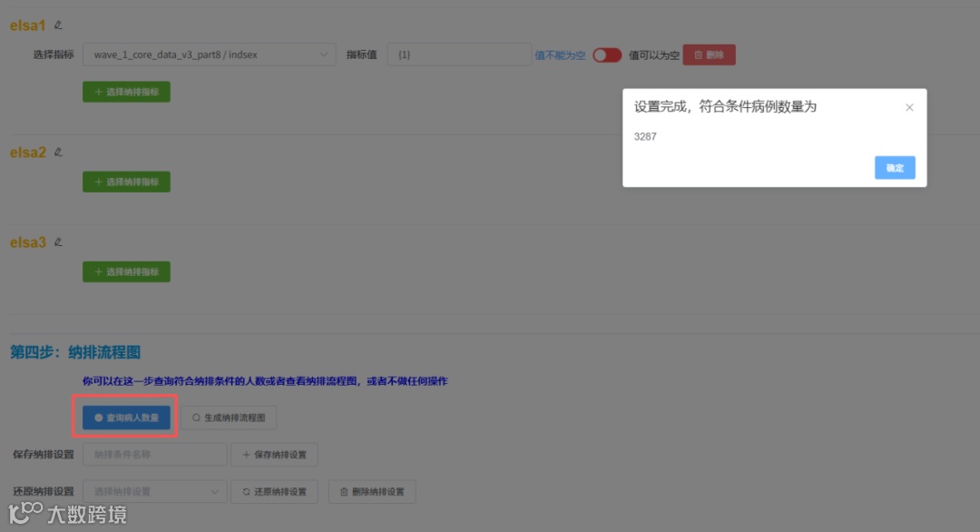Image resolution: width=980 pixels, height=532 pixels.
Task: Click the 删除纳排设置 button
Action: pyautogui.click(x=372, y=491)
